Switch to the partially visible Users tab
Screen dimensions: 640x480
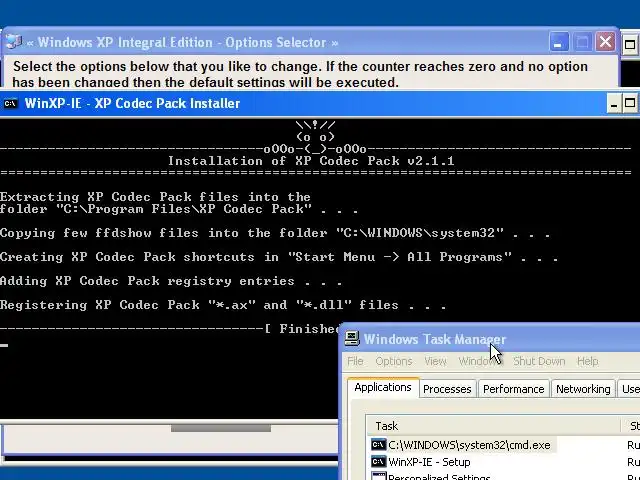pyautogui.click(x=629, y=389)
